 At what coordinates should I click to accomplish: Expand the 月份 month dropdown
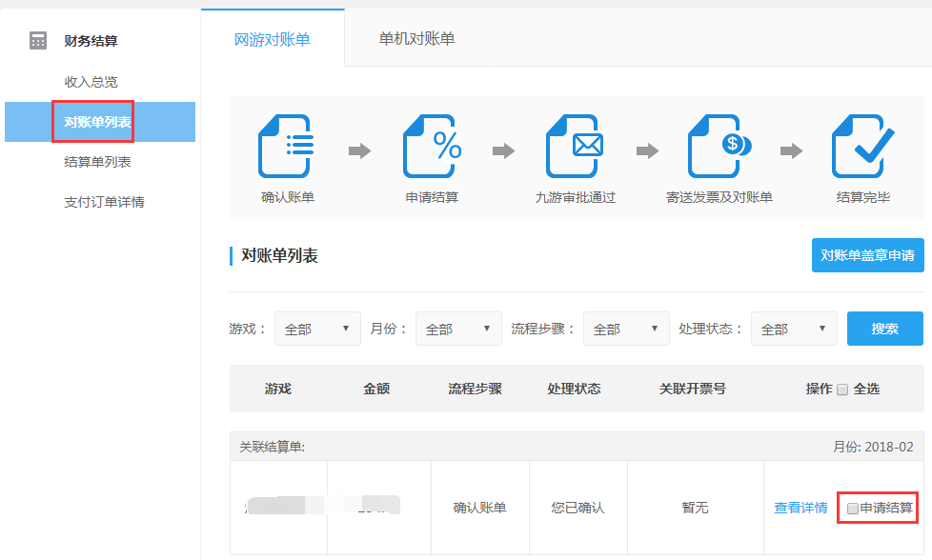click(458, 329)
